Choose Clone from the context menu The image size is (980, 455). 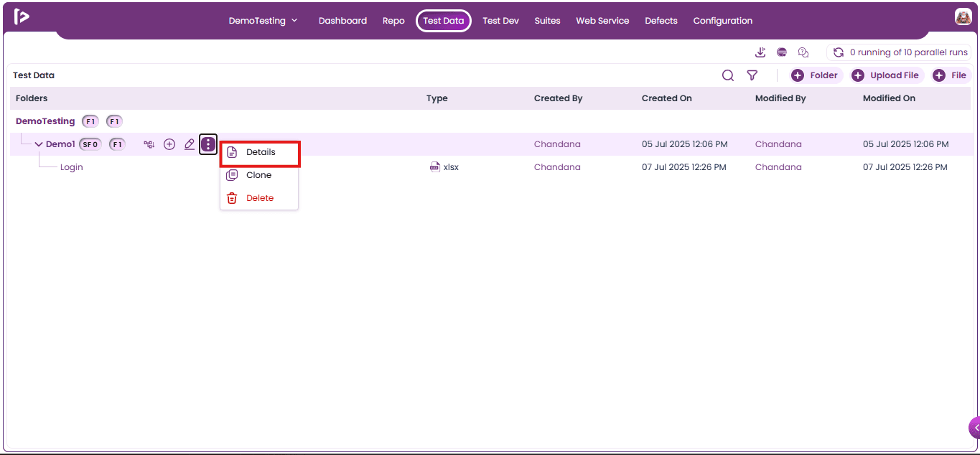[x=259, y=175]
